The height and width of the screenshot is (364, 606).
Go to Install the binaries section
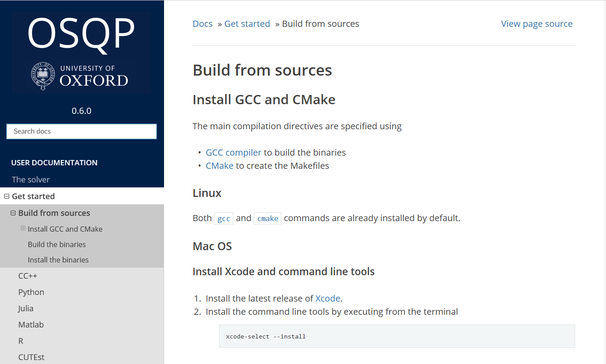(58, 260)
